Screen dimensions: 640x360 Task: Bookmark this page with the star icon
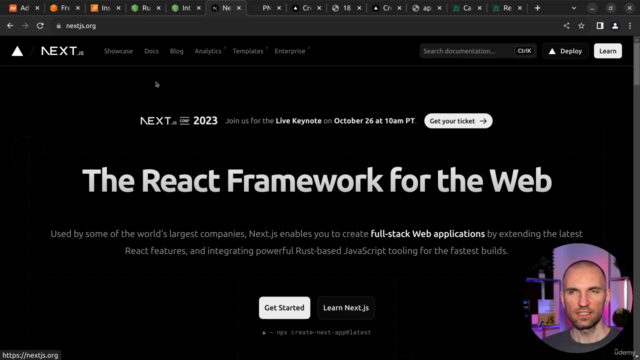pos(582,26)
